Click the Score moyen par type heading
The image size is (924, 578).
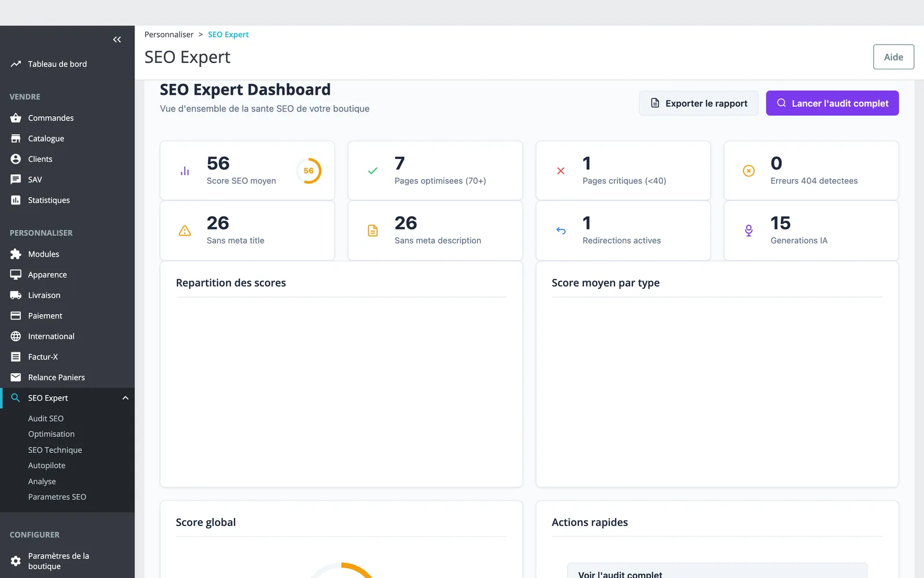coord(605,283)
